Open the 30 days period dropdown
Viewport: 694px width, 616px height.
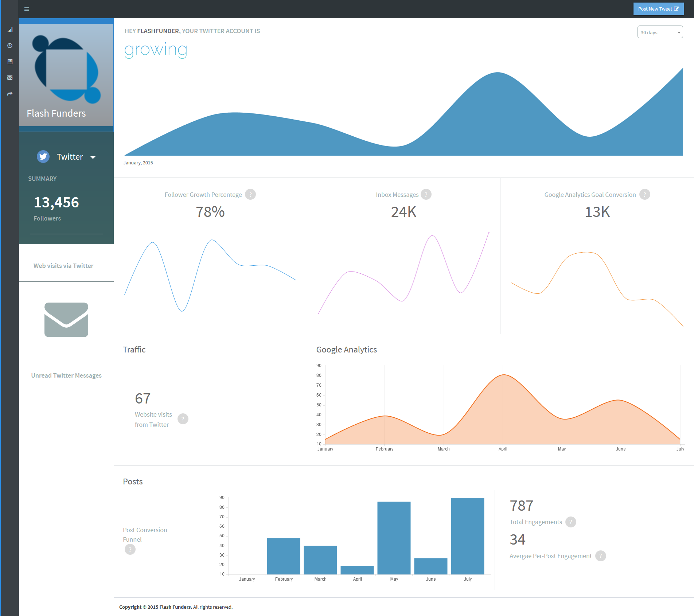pyautogui.click(x=660, y=32)
